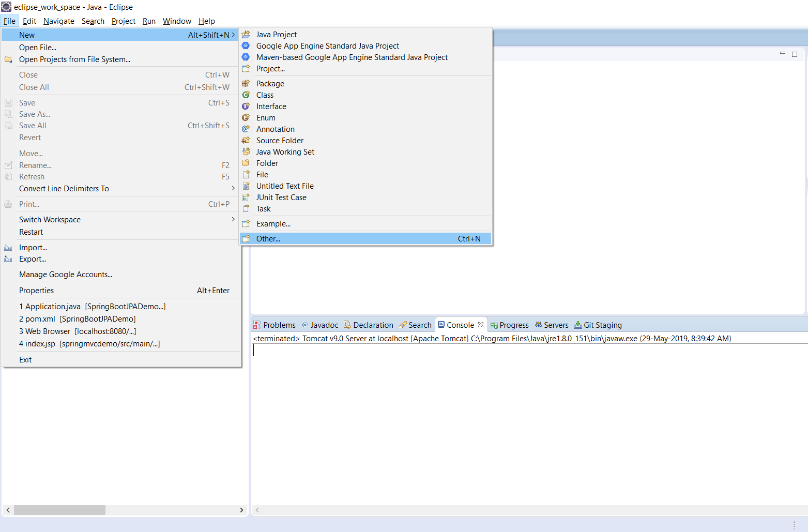Expand the Convert Line Delimiters To submenu
This screenshot has height=532, width=808.
tap(233, 189)
